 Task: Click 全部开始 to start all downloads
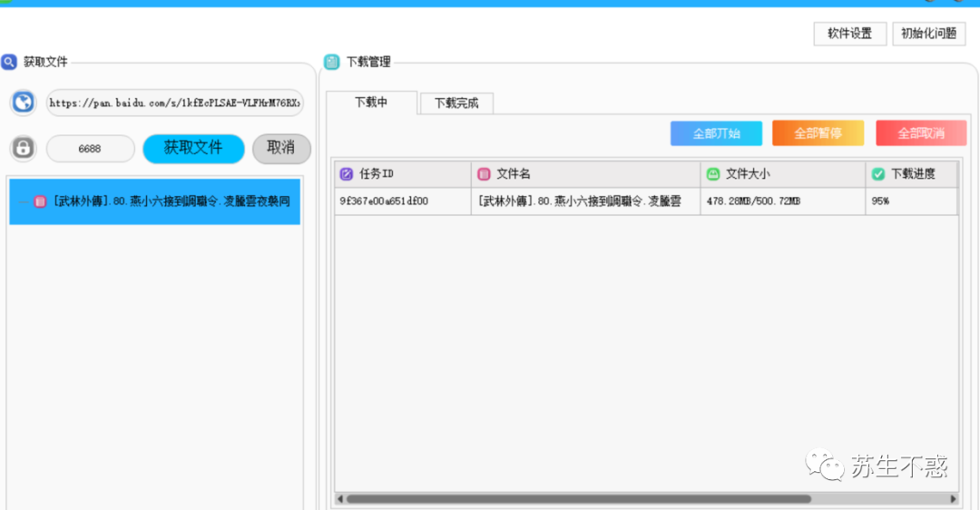(x=716, y=133)
